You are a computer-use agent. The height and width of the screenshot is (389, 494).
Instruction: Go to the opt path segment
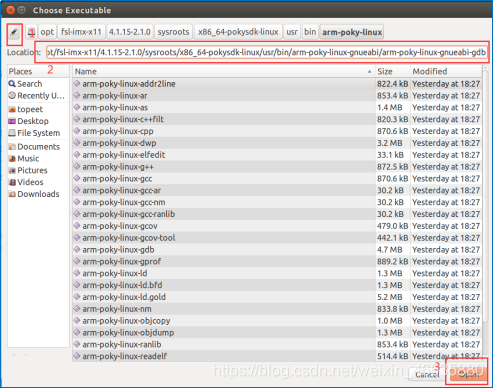tap(47, 32)
